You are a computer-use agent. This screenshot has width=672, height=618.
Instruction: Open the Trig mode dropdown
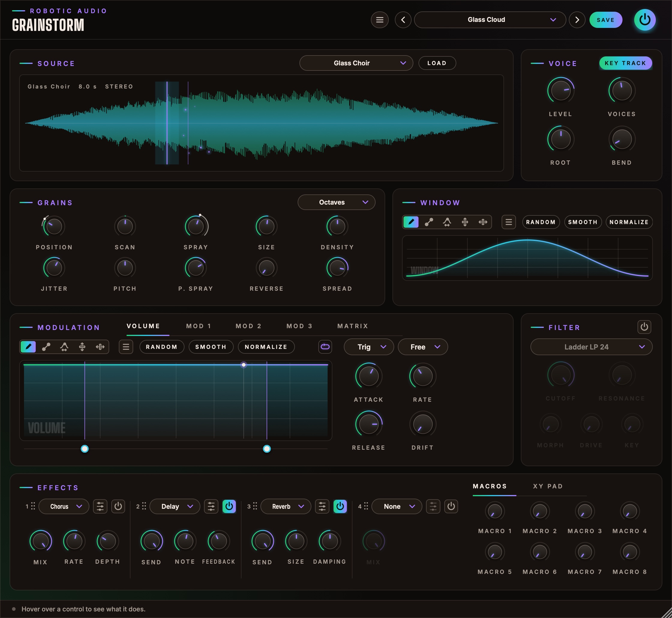pos(369,347)
